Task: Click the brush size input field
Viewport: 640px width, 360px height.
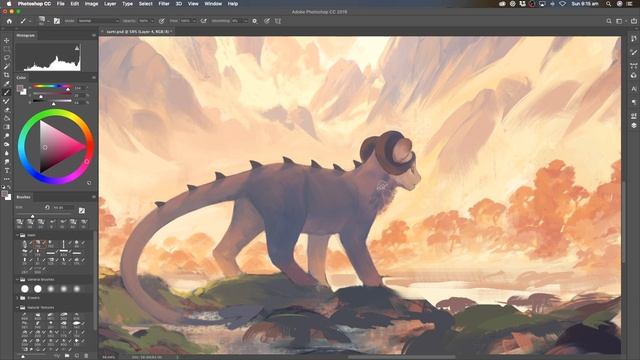Action: tap(63, 207)
